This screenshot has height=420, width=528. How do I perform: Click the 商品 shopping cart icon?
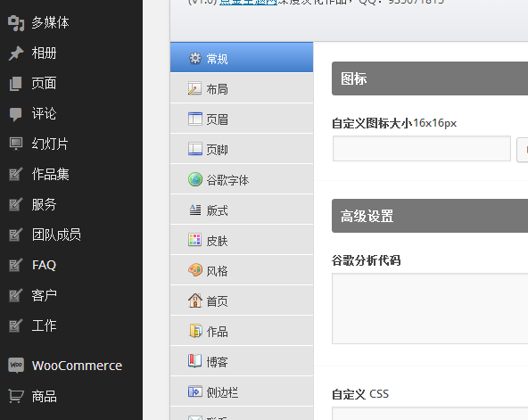[16, 396]
